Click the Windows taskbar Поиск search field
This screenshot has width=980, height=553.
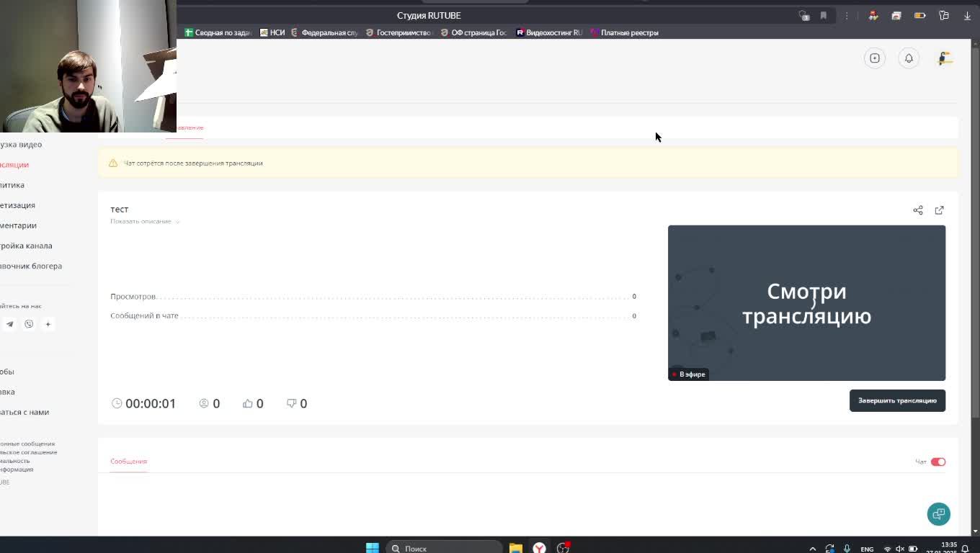click(x=444, y=548)
